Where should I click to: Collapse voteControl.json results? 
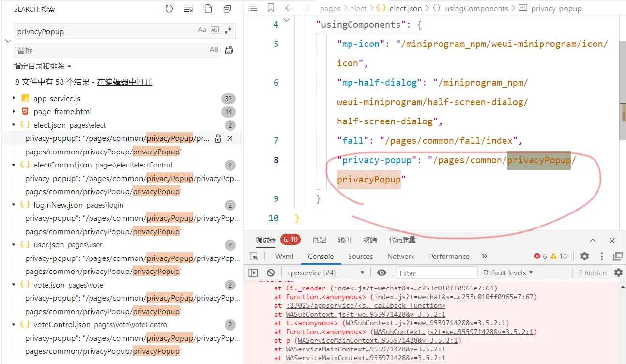(14, 324)
